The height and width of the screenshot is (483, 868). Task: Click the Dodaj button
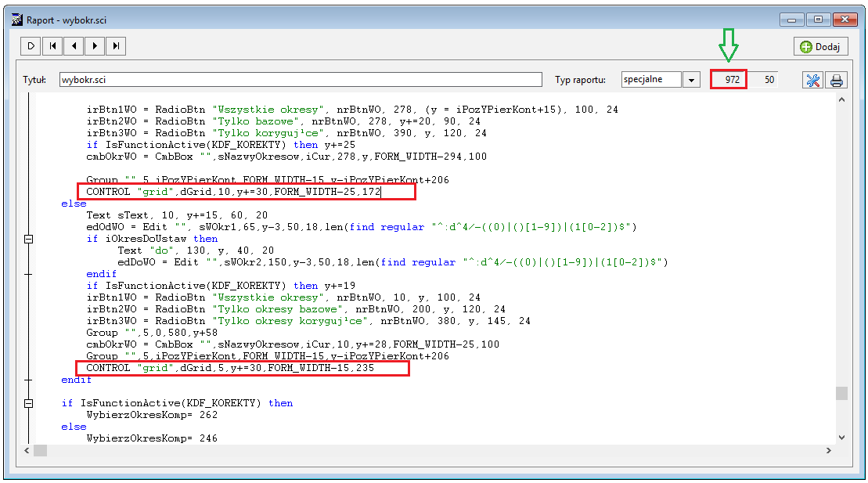coord(821,46)
